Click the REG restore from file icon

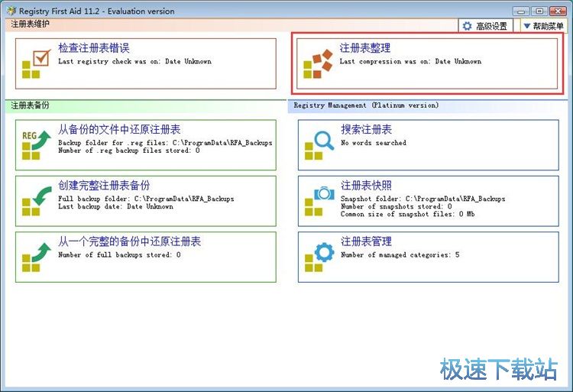[37, 145]
